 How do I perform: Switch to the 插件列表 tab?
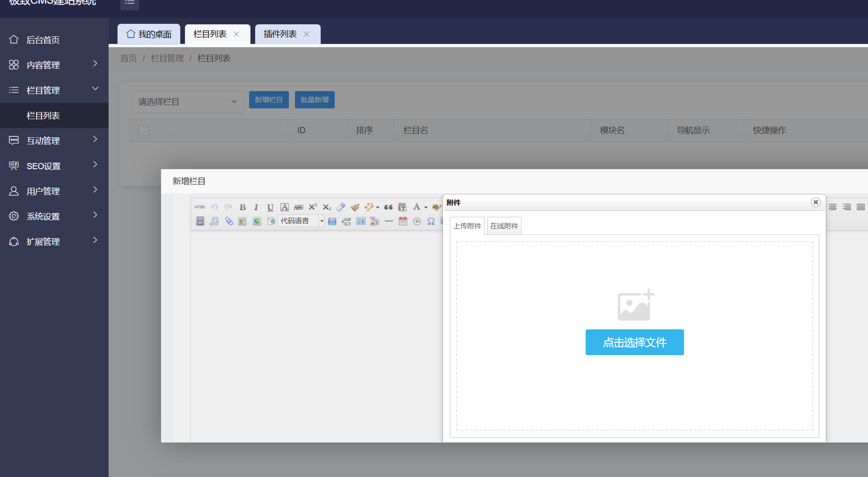[280, 34]
